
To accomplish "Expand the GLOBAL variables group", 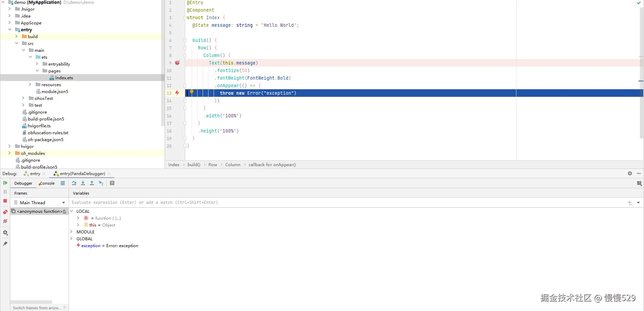I will click(x=71, y=239).
